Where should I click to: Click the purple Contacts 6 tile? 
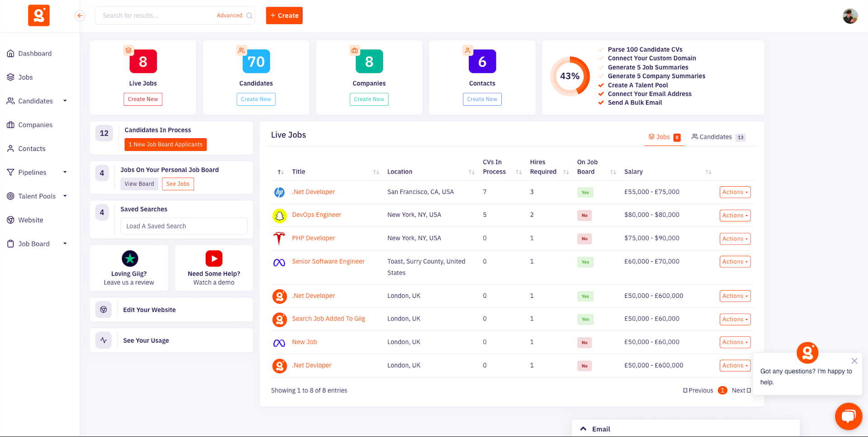(x=482, y=61)
